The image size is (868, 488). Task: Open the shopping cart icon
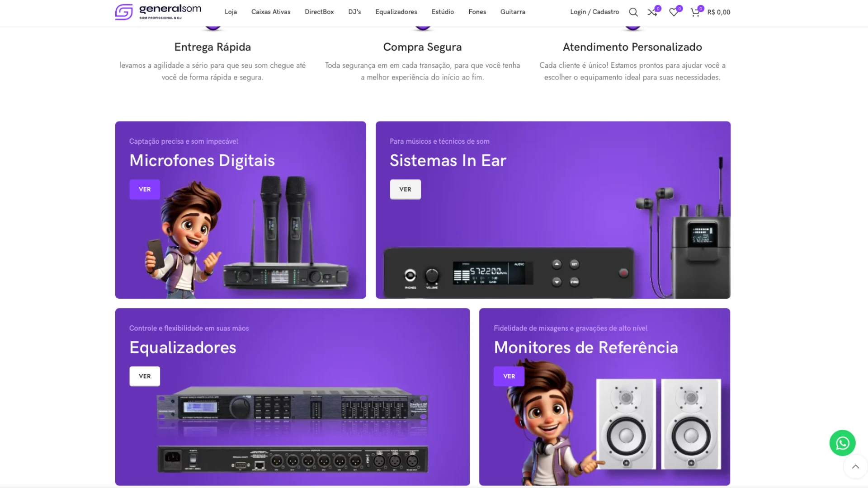695,12
